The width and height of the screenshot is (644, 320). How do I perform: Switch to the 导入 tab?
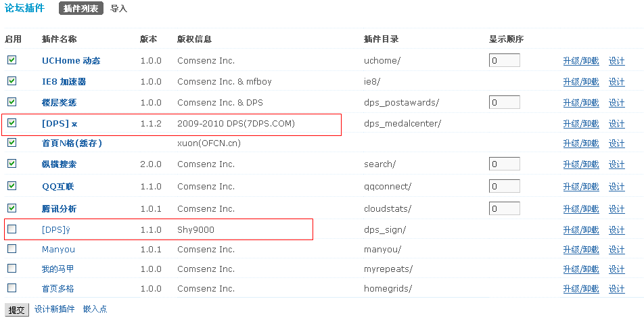pos(119,9)
